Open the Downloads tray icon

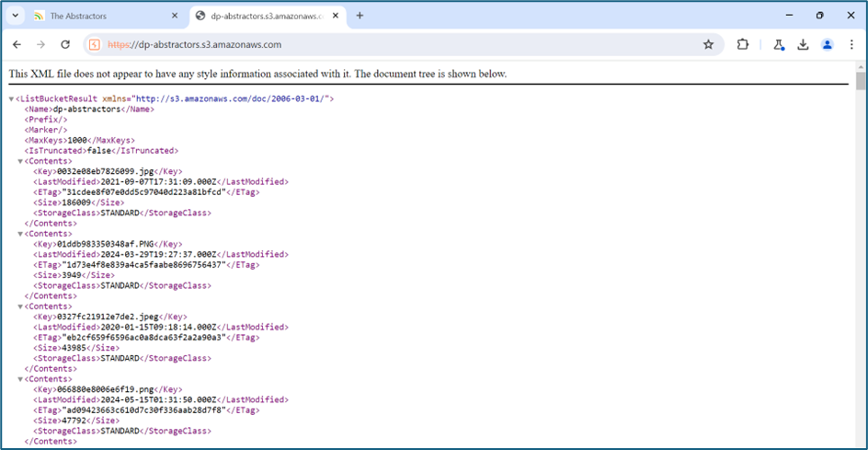804,45
